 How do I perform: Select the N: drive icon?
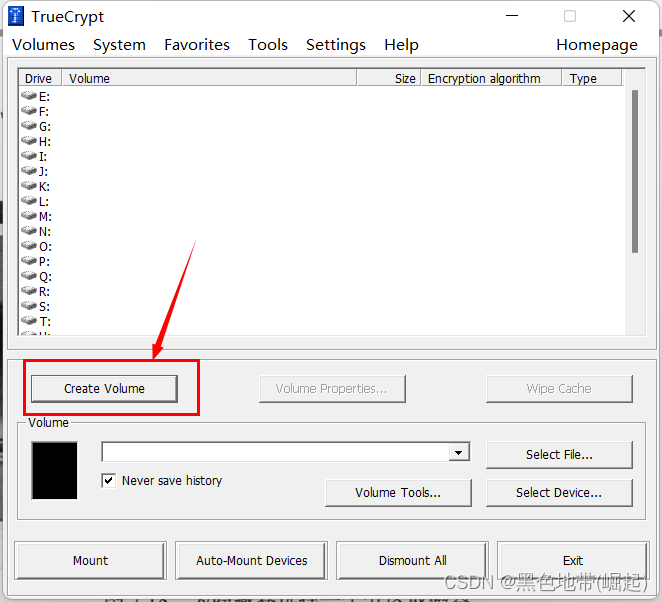point(29,231)
